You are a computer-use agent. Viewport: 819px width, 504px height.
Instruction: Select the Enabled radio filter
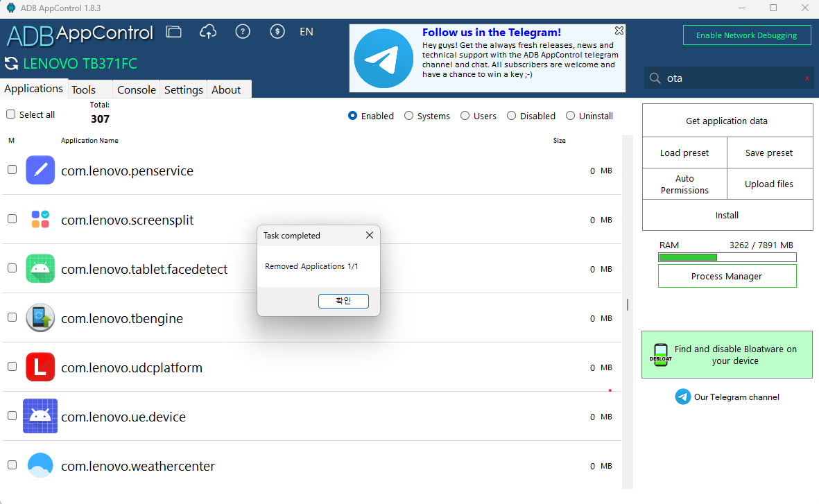[352, 115]
